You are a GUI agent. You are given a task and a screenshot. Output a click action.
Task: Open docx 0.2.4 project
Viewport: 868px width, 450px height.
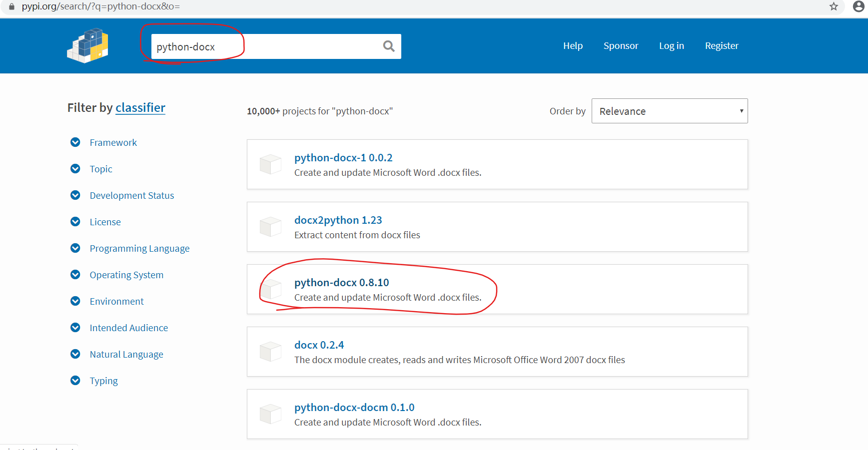tap(319, 345)
